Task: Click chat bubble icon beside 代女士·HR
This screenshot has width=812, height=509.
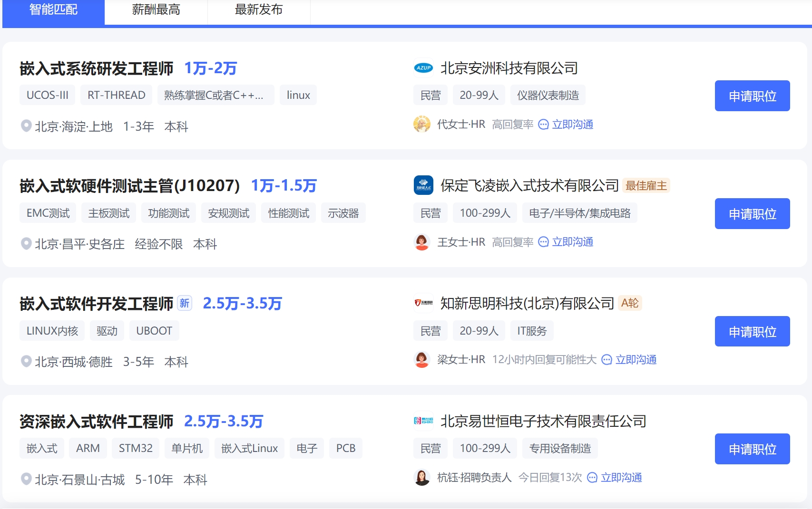Action: (x=543, y=125)
